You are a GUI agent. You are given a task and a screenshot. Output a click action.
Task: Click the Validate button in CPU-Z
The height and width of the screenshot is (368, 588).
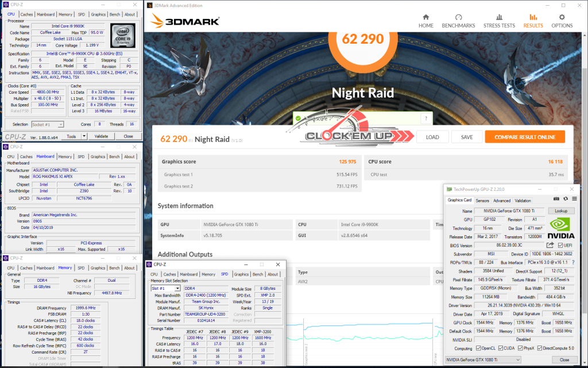coord(100,136)
